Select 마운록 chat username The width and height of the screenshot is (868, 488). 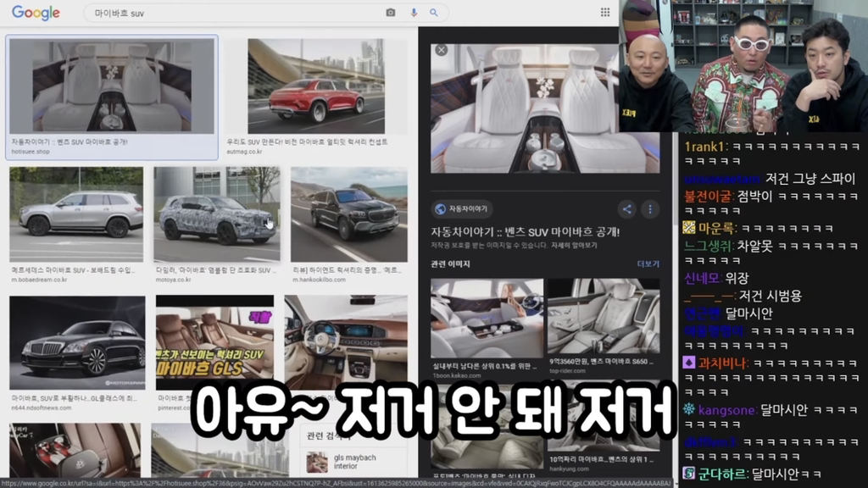tap(715, 227)
